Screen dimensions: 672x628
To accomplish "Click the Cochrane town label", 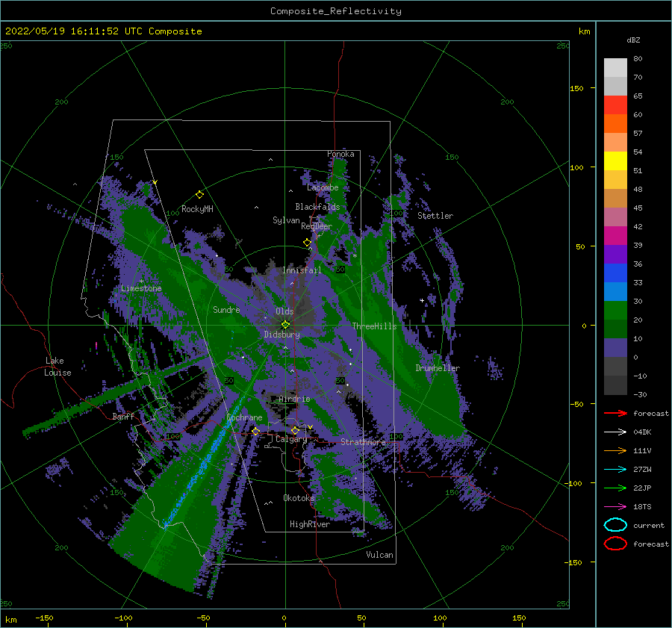I will tap(244, 417).
